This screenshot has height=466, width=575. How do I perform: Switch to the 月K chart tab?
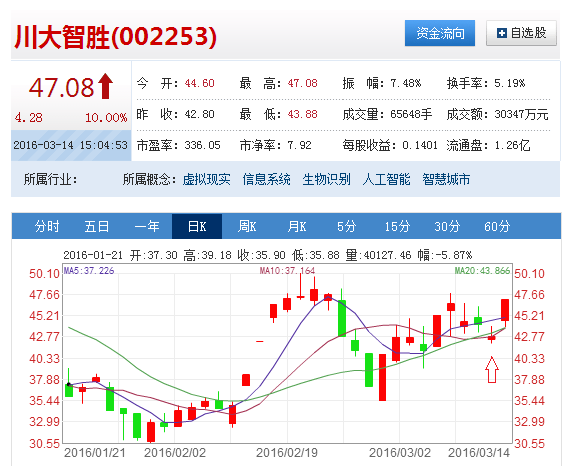tap(297, 226)
